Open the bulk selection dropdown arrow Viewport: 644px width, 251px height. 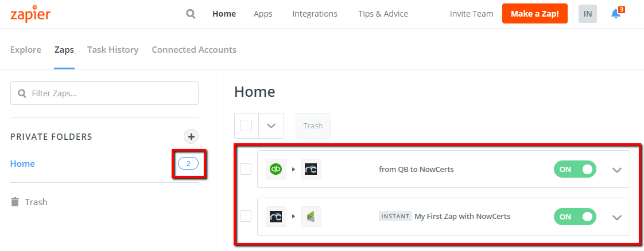(x=271, y=126)
